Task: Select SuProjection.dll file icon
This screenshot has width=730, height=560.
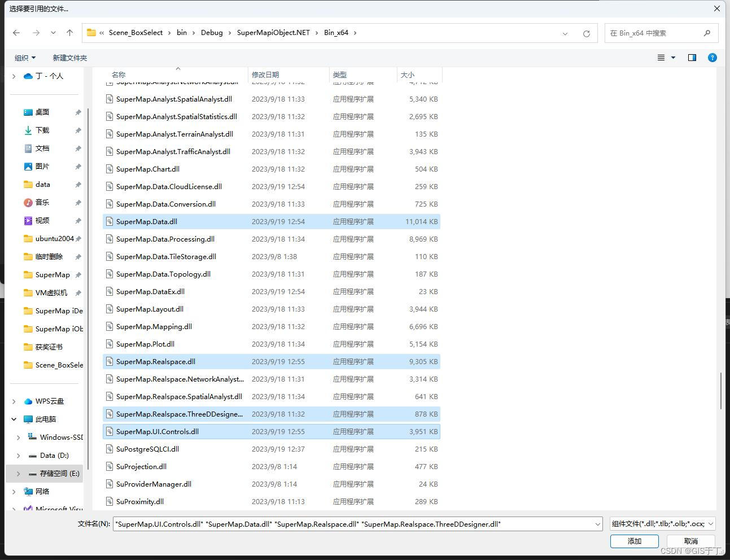Action: coord(110,466)
